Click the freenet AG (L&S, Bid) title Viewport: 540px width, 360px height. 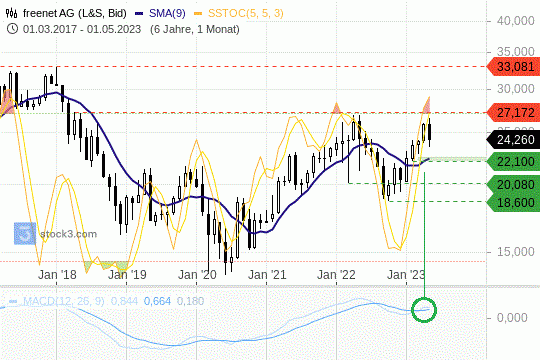75,13
